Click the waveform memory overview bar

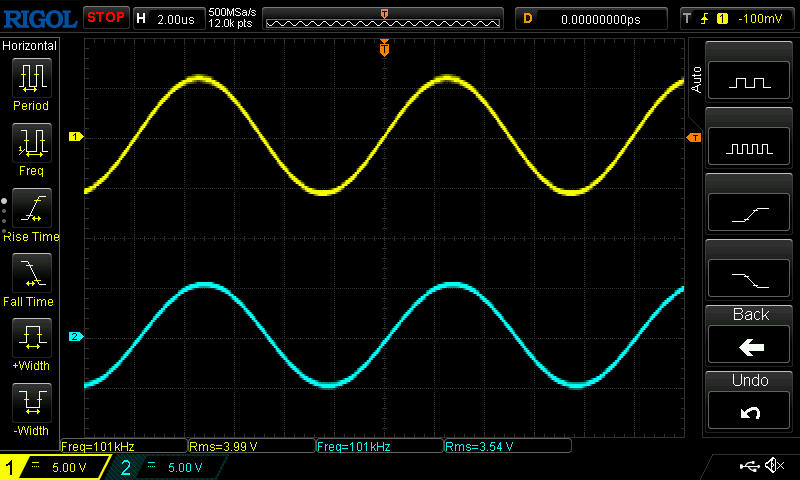point(383,19)
